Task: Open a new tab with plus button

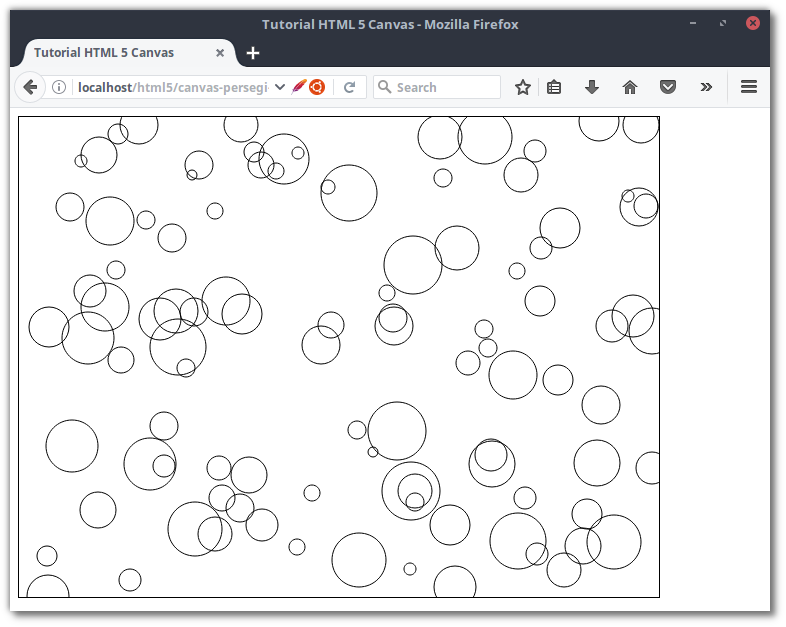Action: [x=253, y=53]
